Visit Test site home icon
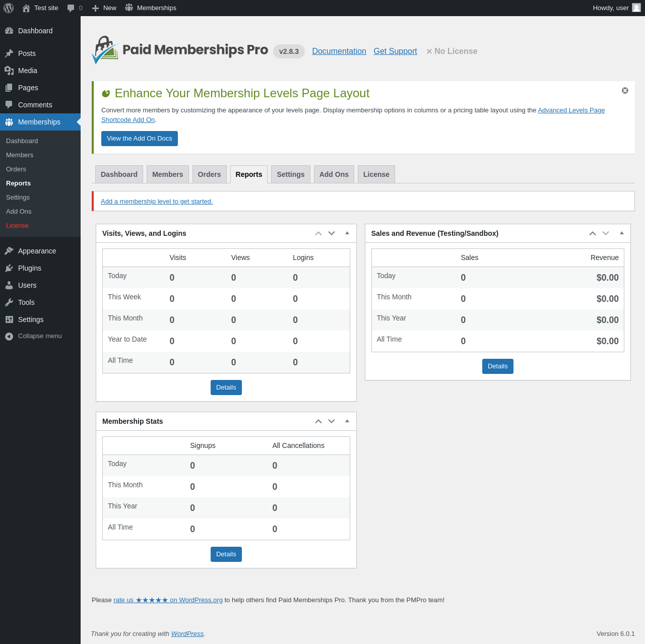 26,8
